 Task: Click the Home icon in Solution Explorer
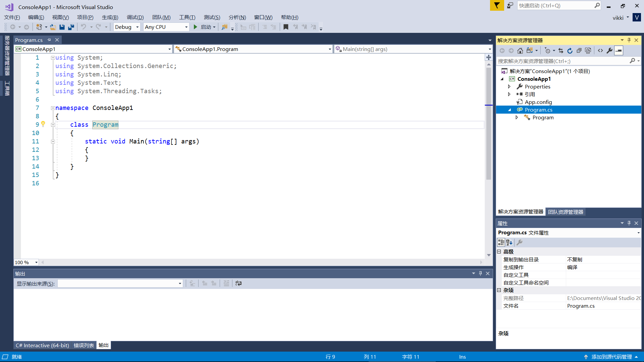pos(520,51)
